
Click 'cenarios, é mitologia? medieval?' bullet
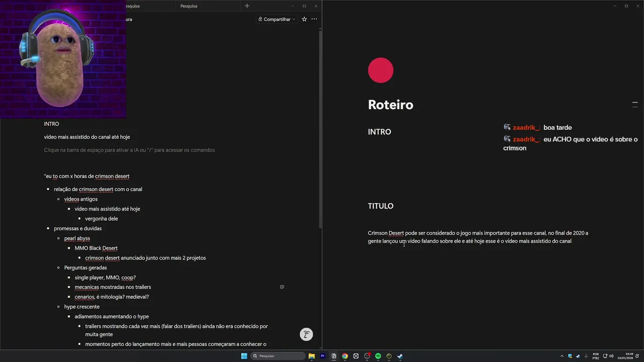coord(112,297)
